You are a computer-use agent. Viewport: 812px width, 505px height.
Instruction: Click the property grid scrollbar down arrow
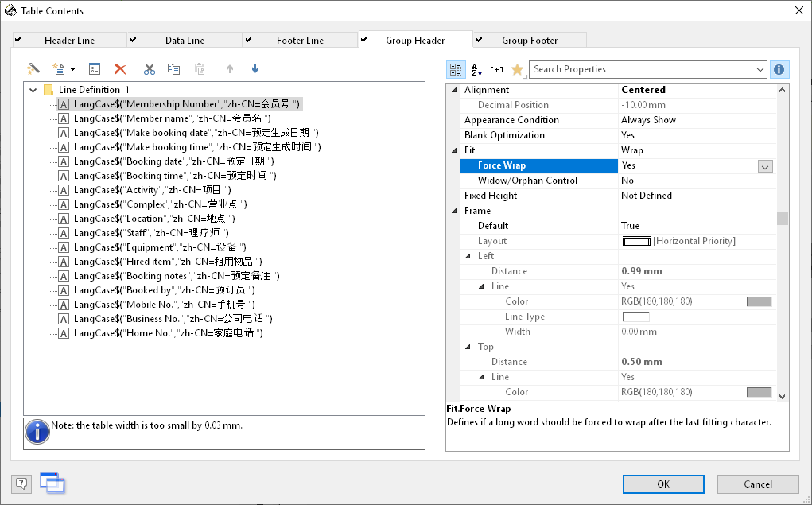(783, 396)
